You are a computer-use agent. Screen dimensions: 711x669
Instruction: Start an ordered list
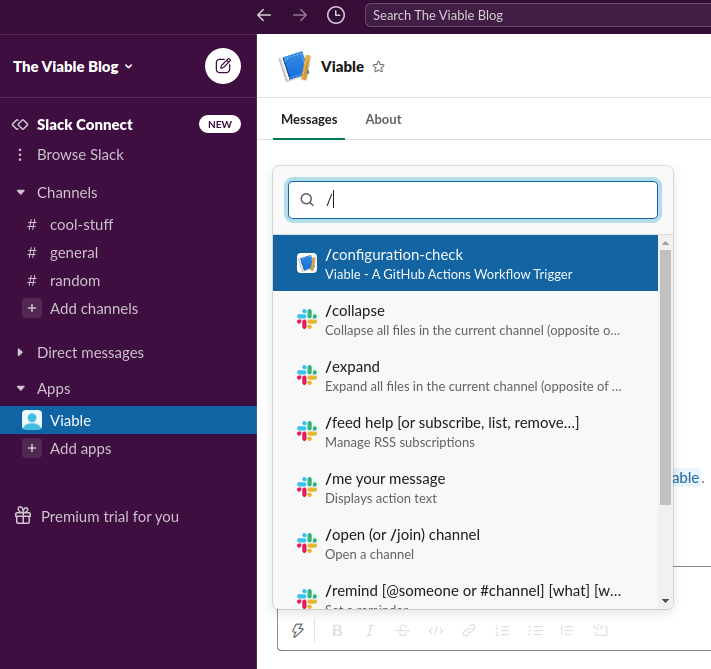(502, 630)
